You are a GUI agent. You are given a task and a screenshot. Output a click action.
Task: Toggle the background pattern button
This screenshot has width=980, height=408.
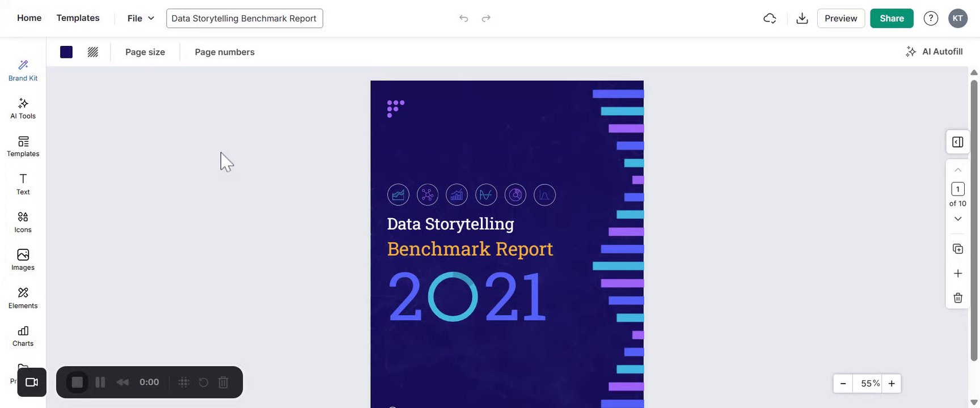[93, 52]
